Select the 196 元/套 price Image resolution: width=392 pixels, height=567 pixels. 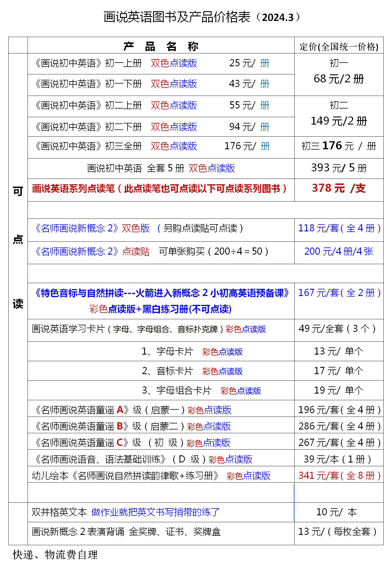(339, 410)
